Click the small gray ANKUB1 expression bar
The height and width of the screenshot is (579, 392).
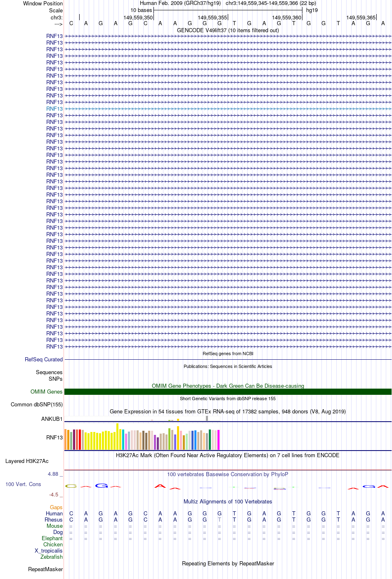[x=207, y=418]
